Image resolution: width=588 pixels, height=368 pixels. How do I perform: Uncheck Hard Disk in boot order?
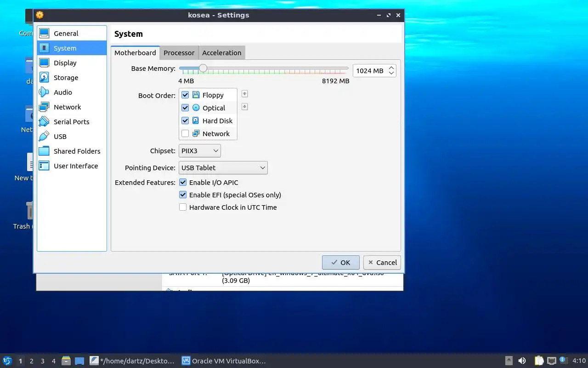click(185, 121)
